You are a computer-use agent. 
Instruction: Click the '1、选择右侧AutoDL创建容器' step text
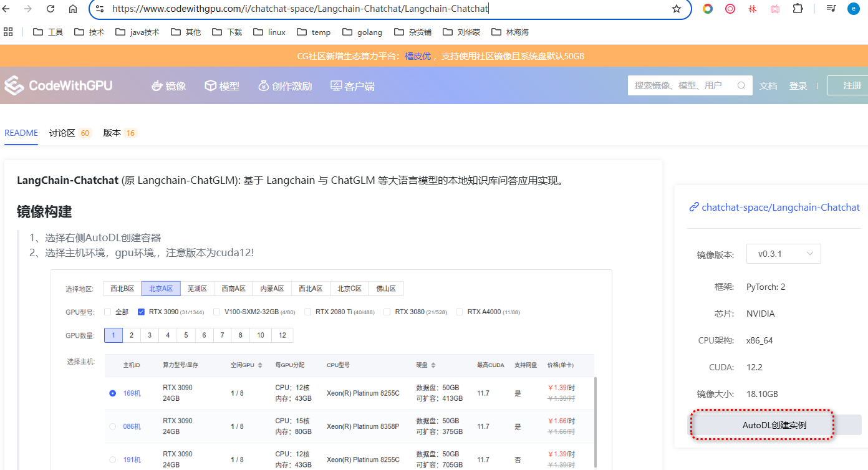pyautogui.click(x=95, y=237)
